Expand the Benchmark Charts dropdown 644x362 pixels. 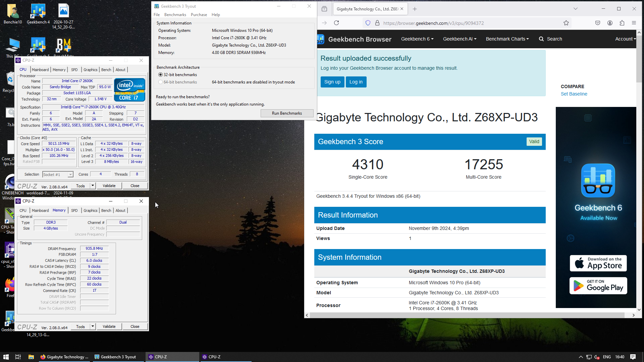pyautogui.click(x=507, y=39)
